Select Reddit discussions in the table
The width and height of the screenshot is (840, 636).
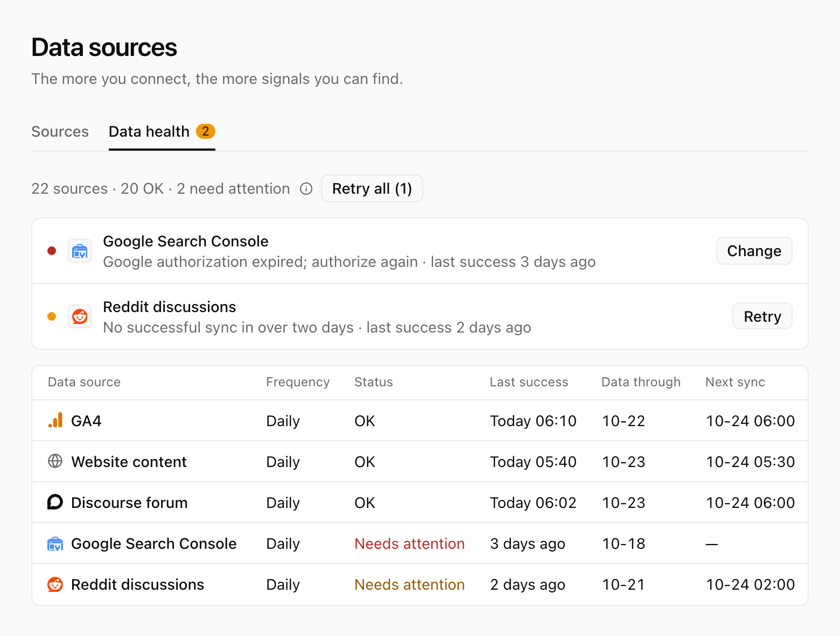[137, 584]
